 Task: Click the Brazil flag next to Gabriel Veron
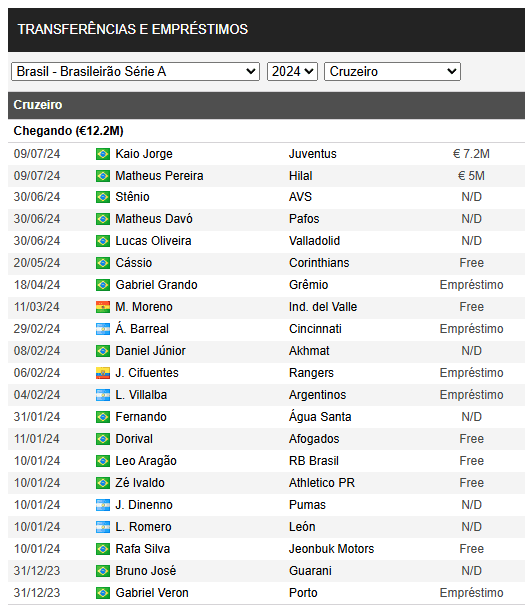103,593
